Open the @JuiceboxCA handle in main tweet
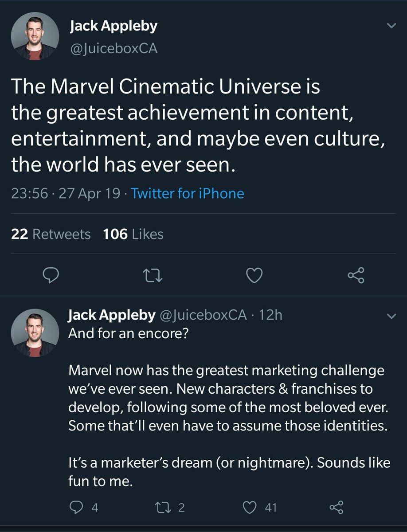This screenshot has width=407, height=532. point(113,48)
